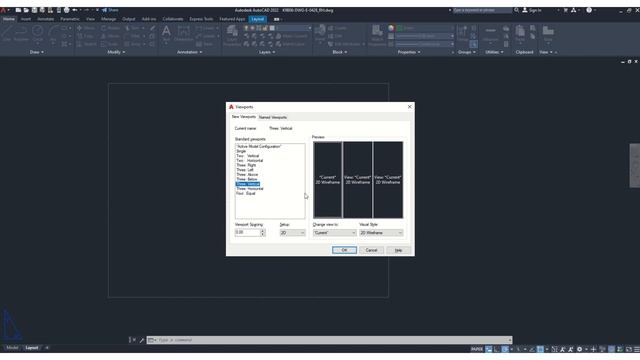
Task: Add a new layout with plus tab
Action: click(x=47, y=348)
